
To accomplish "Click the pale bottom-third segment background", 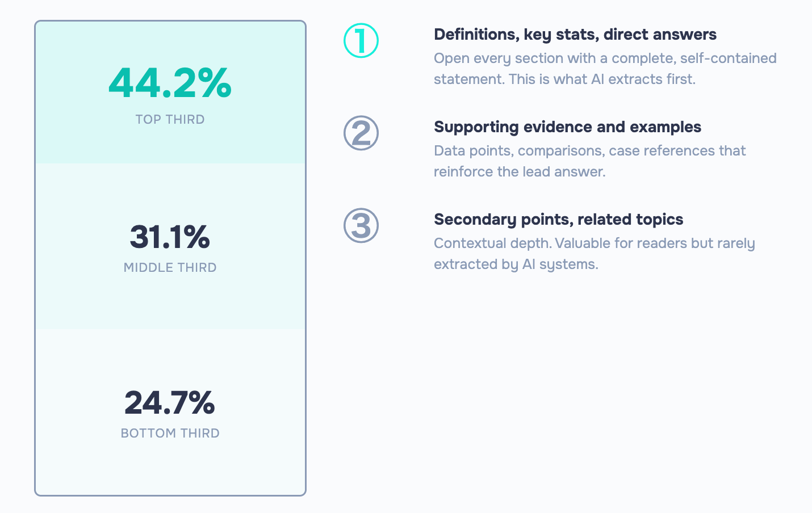I will click(x=170, y=465).
